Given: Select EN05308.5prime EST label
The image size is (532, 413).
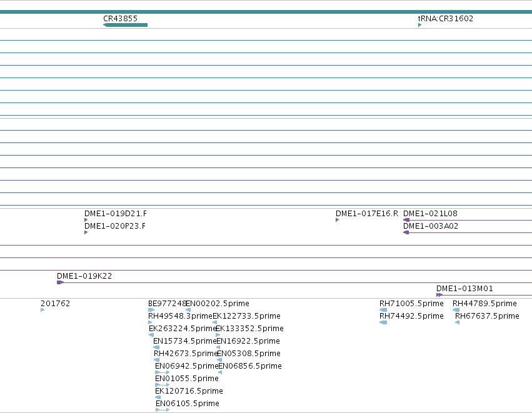Looking at the screenshot, I should [249, 353].
